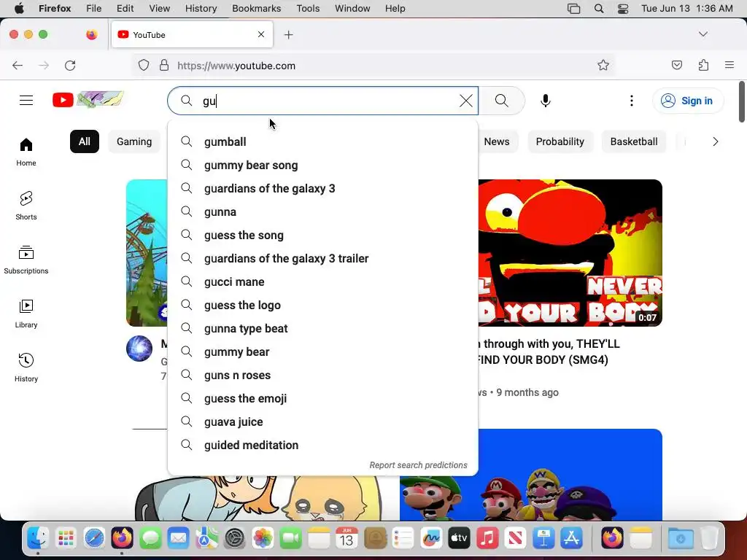
Task: Open macOS Control Center icon
Action: [x=623, y=9]
